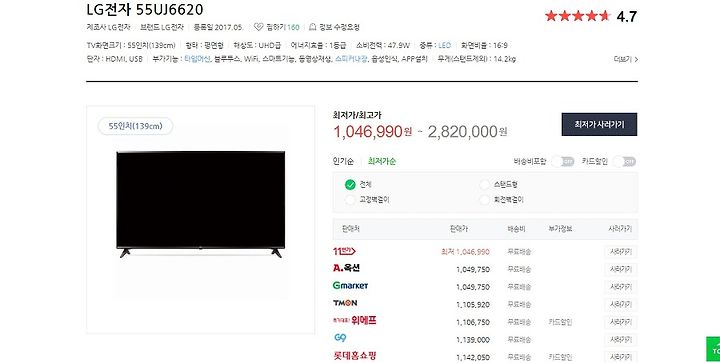This screenshot has height=363, width=720.
Task: Click the 최저 1,046,990 price in 11번가 row
Action: pos(465,252)
